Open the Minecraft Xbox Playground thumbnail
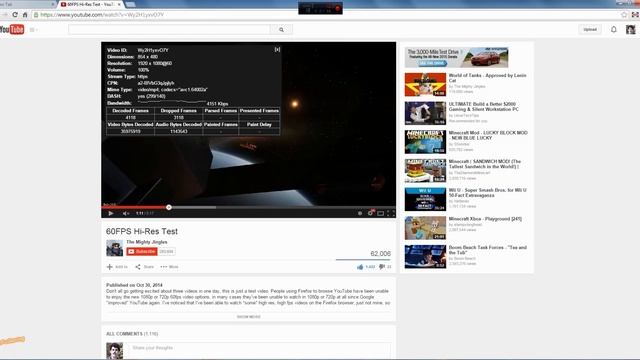This screenshot has width=640, height=360. click(x=425, y=228)
